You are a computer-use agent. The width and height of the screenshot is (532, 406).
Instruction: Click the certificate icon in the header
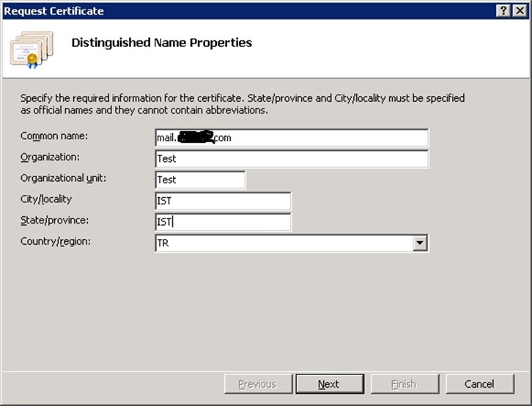pyautogui.click(x=31, y=48)
